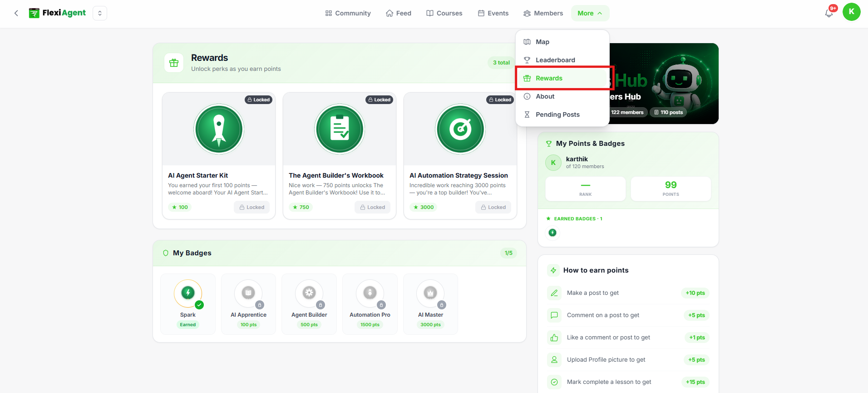Click the 1/5 badges counter
Viewport: 868px width, 393px height.
click(508, 253)
